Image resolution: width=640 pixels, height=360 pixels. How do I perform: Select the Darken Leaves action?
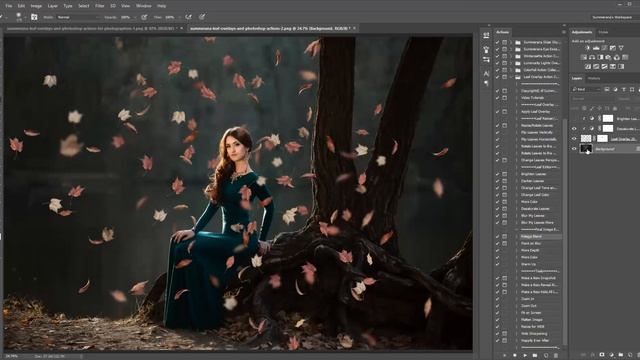pos(532,181)
